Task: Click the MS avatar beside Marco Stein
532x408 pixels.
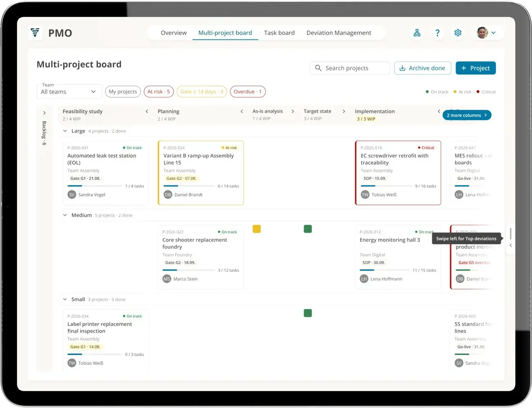Action: pyautogui.click(x=167, y=279)
